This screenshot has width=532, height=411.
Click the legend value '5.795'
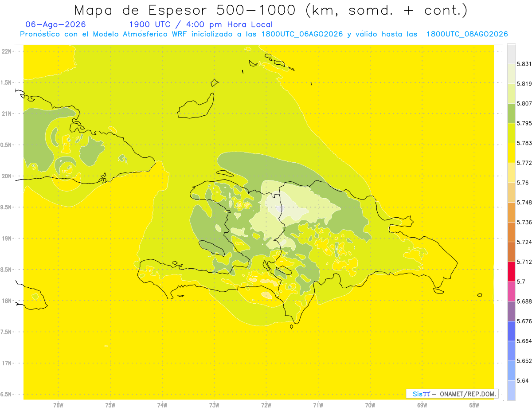[x=524, y=123]
